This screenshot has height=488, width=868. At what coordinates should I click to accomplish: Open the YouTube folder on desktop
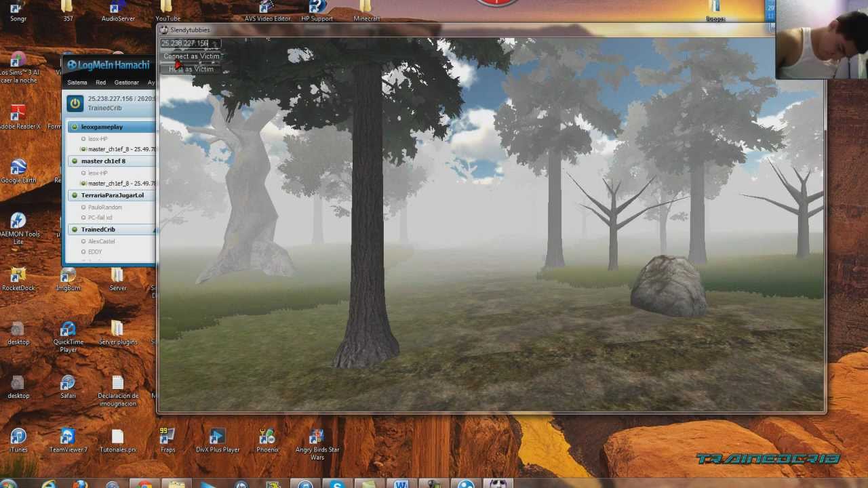tap(167, 10)
